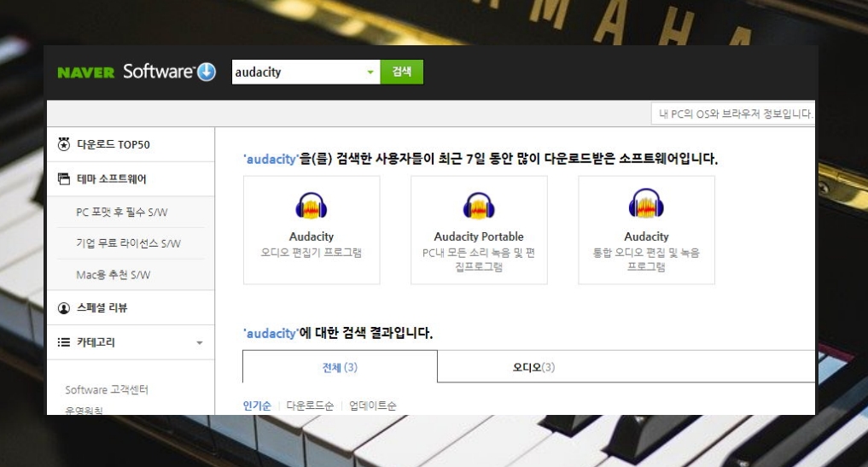
Task: Open the Audacity 오디오 편집기 프로그램 title
Action: tap(312, 236)
